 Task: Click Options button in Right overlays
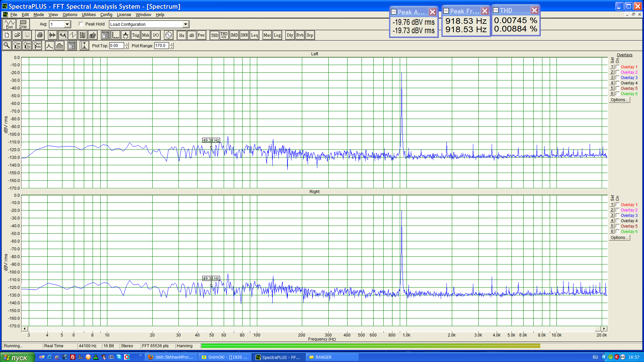[619, 238]
